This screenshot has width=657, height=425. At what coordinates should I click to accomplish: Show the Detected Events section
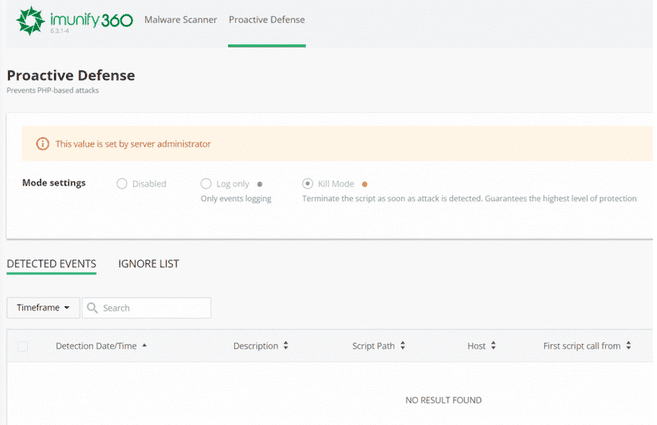[51, 264]
